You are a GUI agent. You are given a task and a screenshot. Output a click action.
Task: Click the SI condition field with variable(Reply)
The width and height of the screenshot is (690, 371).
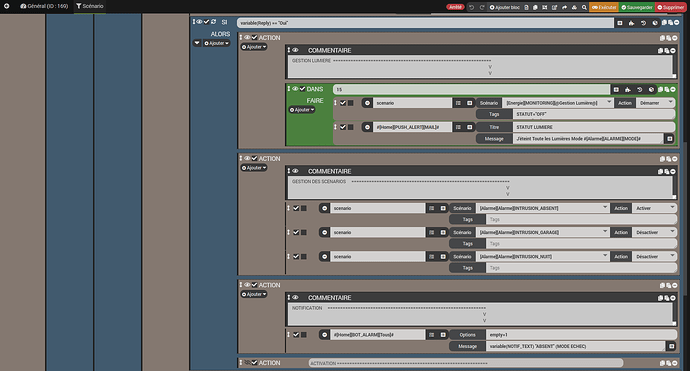pyautogui.click(x=425, y=23)
